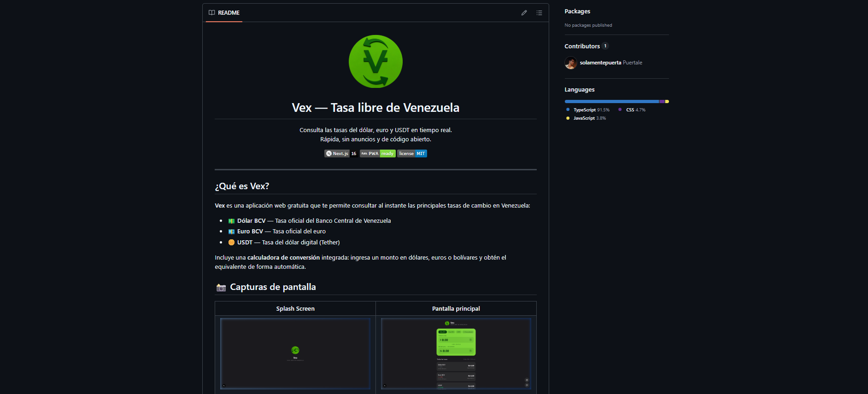Open the solamentepuerta profile link
868x394 pixels.
(600, 63)
